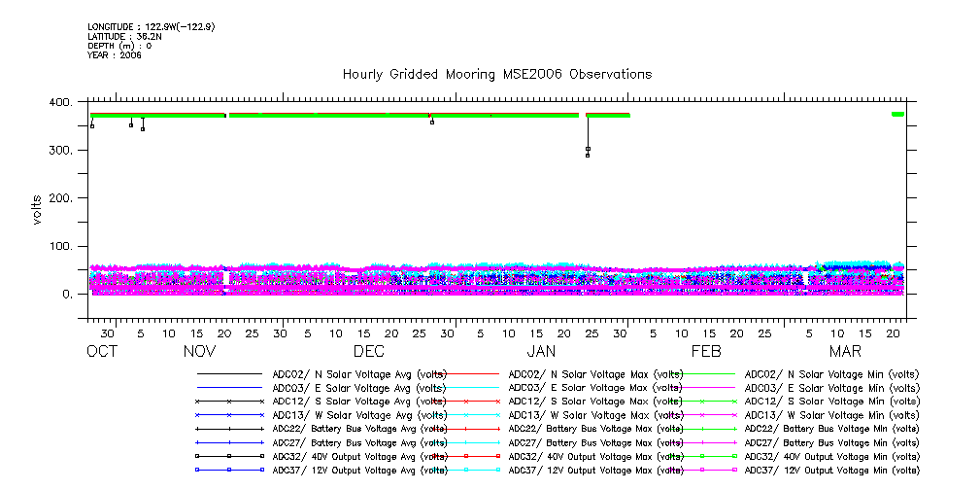This screenshot has height=490, width=980.
Task: Click the chart title Hourly Gridded Mooring MSE2006 Observations
Action: (x=496, y=75)
